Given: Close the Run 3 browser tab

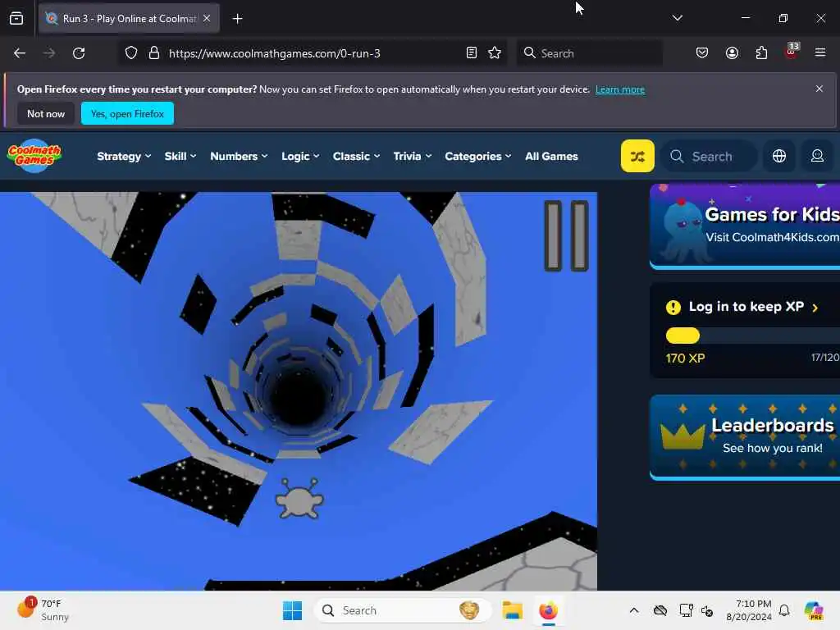Looking at the screenshot, I should tap(207, 18).
